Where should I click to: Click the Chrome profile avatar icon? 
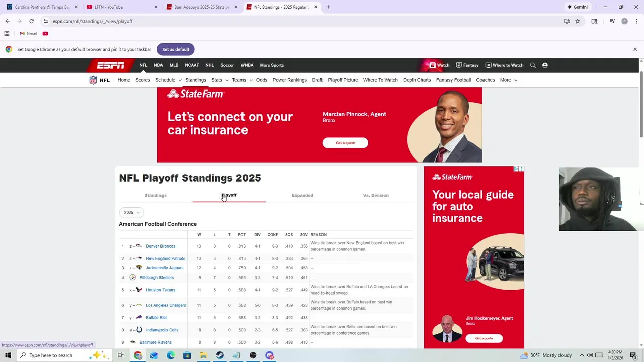pyautogui.click(x=624, y=21)
